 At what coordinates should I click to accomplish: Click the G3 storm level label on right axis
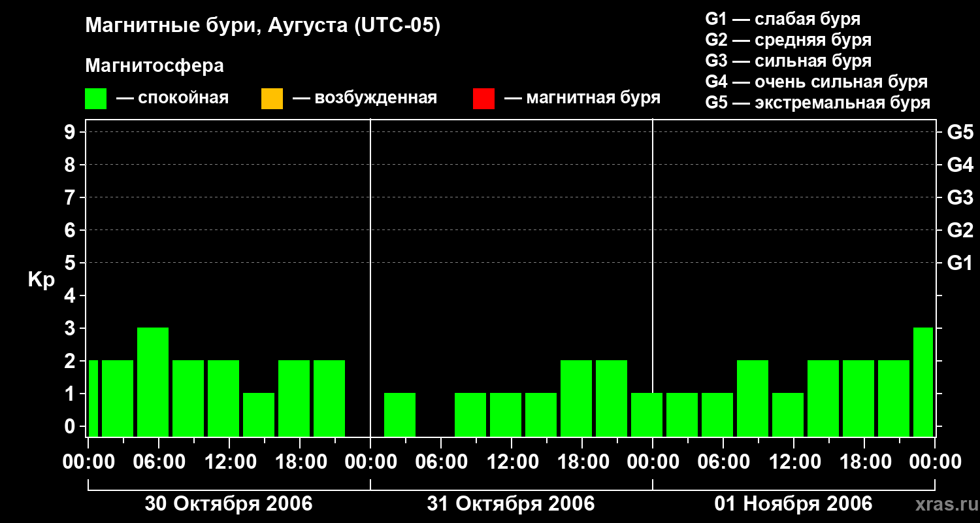(x=960, y=197)
